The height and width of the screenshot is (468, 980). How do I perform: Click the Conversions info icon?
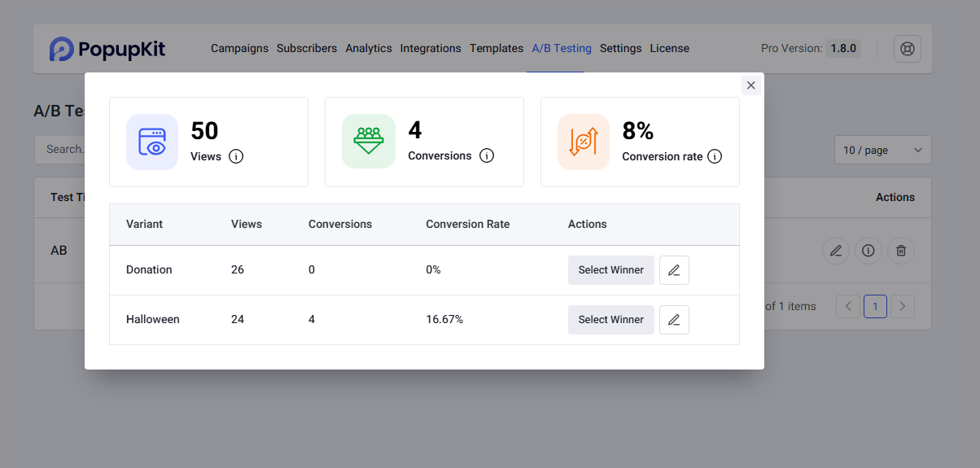pyautogui.click(x=487, y=155)
